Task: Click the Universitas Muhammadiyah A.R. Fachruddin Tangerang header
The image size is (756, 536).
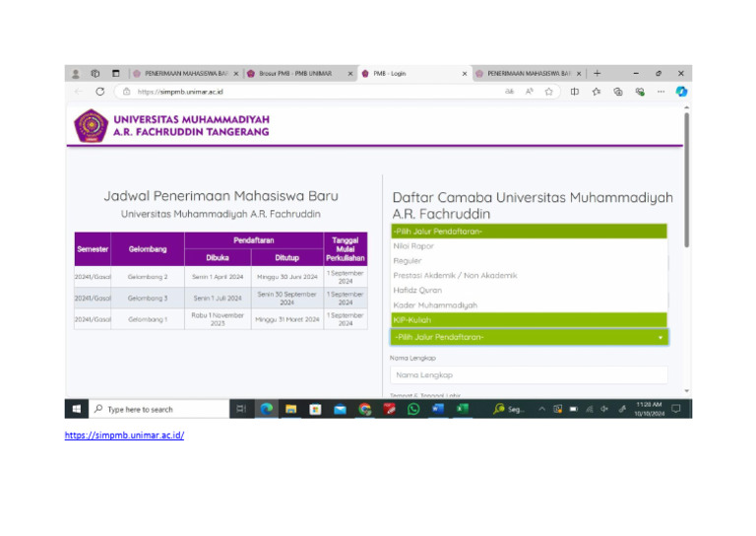Action: point(191,125)
